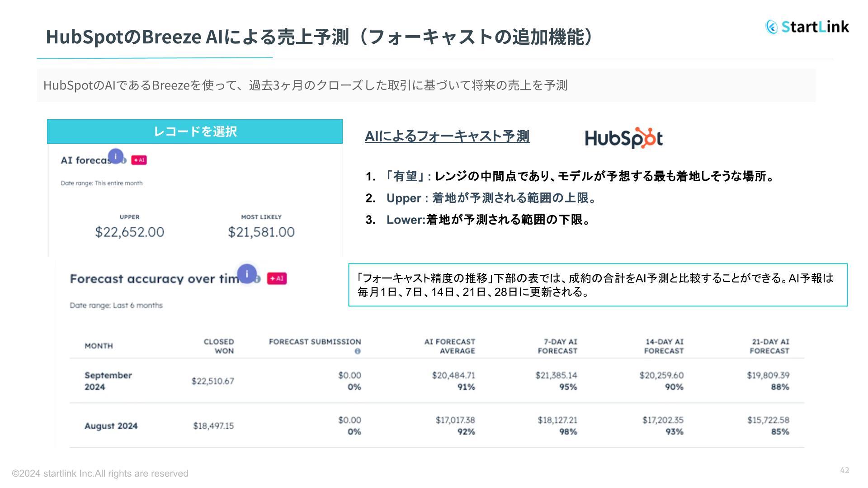Click the startlink copyright footer text

(x=100, y=474)
